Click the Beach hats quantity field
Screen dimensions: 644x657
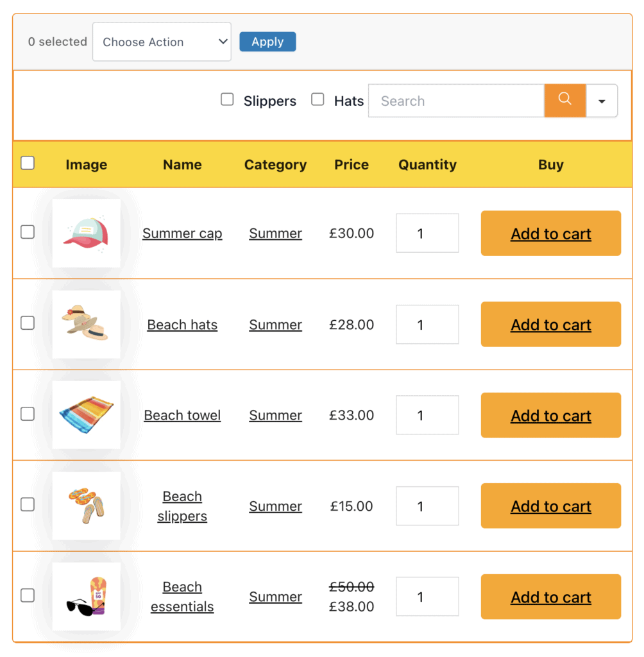pyautogui.click(x=427, y=325)
